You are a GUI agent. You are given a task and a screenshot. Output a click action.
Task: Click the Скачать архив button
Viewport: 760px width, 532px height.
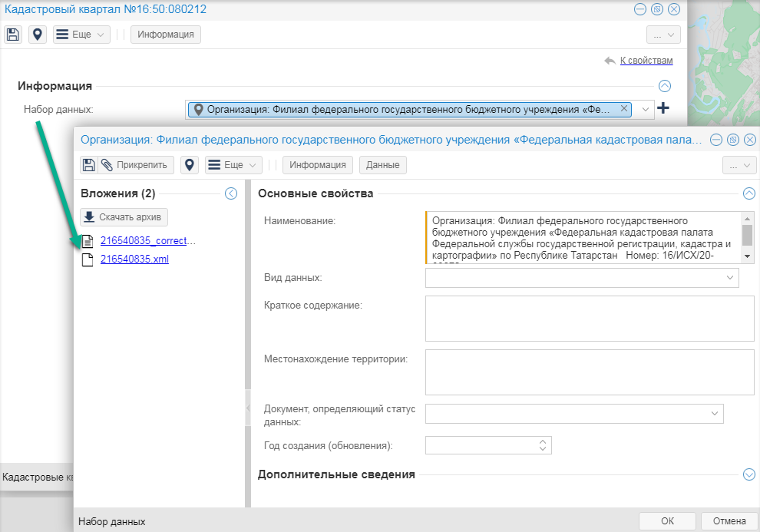[124, 217]
